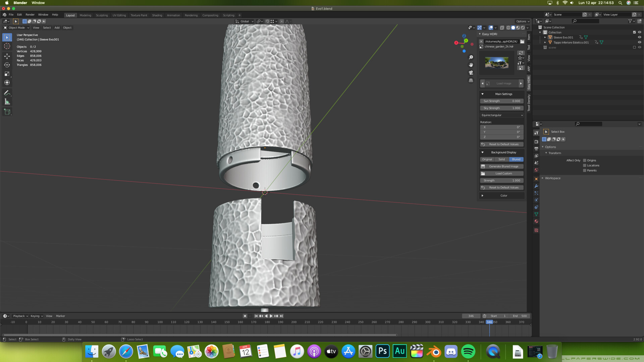The height and width of the screenshot is (362, 644).
Task: Enable the Parents checkbox
Action: 585,170
